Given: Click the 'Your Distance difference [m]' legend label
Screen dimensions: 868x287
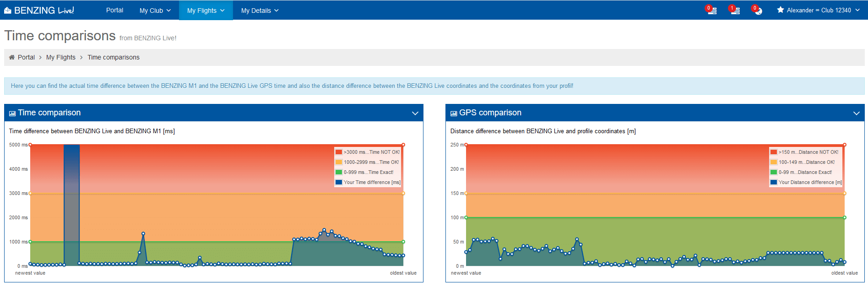Looking at the screenshot, I should coord(810,182).
